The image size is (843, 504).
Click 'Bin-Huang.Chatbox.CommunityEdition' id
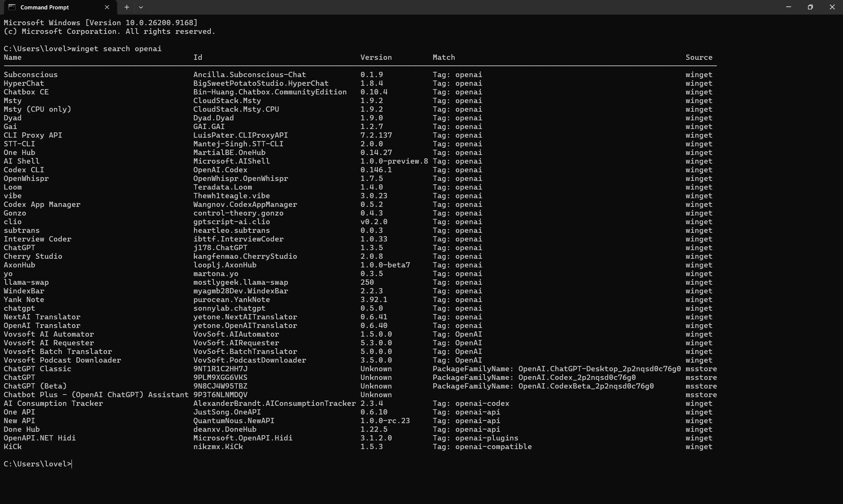click(270, 92)
